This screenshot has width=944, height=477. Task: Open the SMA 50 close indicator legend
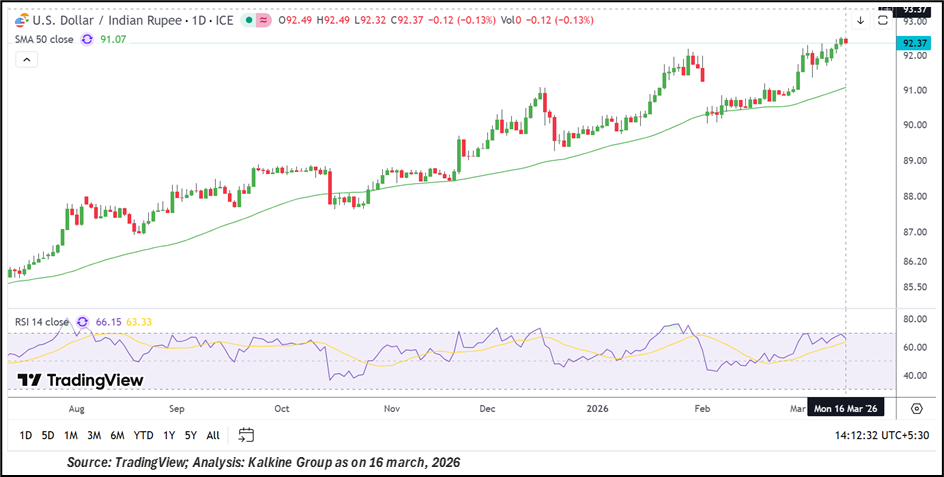click(x=44, y=39)
